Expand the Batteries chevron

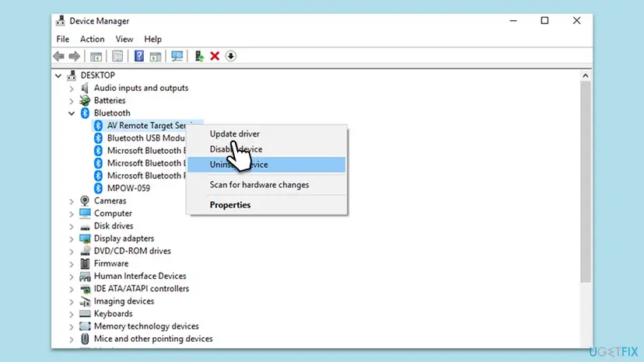tap(72, 100)
